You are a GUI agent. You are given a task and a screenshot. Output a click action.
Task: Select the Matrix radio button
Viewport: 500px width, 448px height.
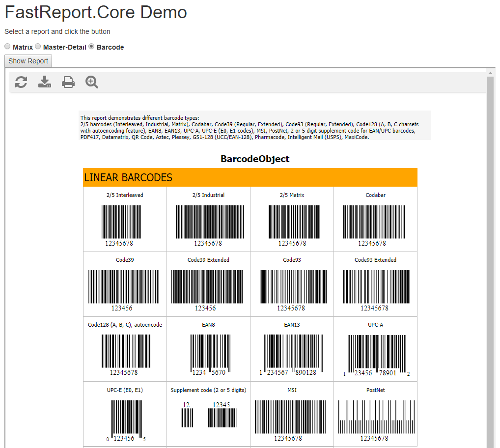[7, 47]
